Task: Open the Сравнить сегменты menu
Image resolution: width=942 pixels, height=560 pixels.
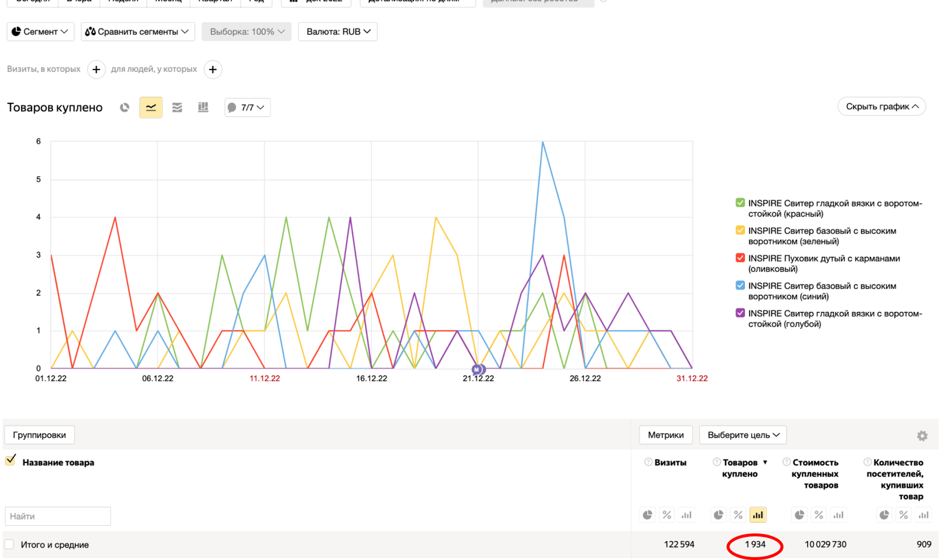Action: point(138,32)
